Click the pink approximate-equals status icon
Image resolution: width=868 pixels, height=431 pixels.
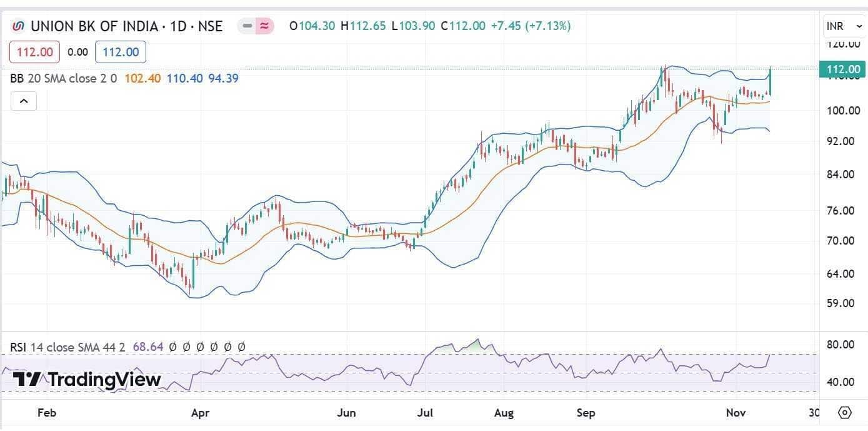coord(264,26)
